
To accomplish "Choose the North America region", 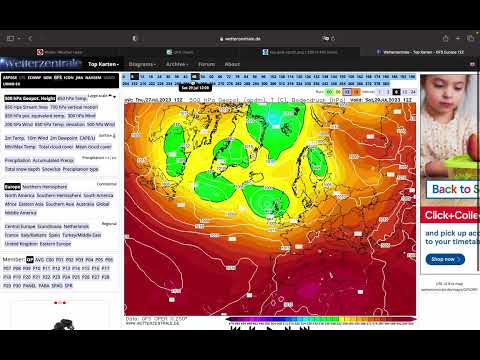I will pyautogui.click(x=20, y=195).
